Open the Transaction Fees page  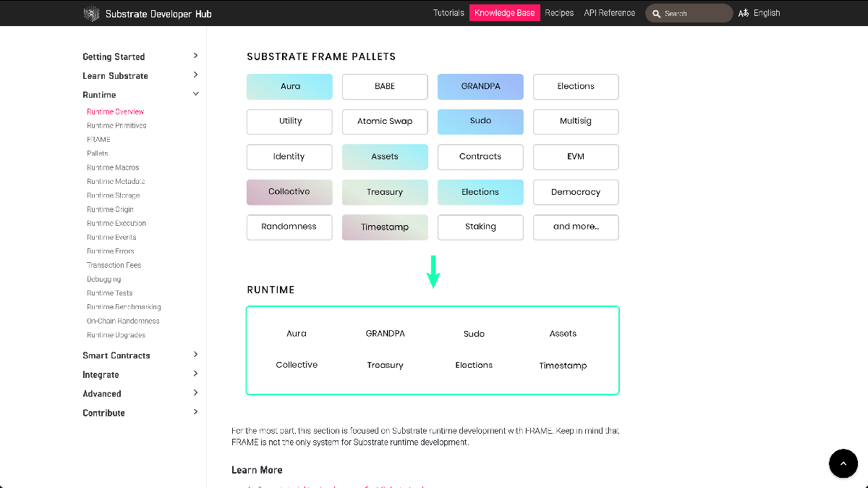(113, 264)
